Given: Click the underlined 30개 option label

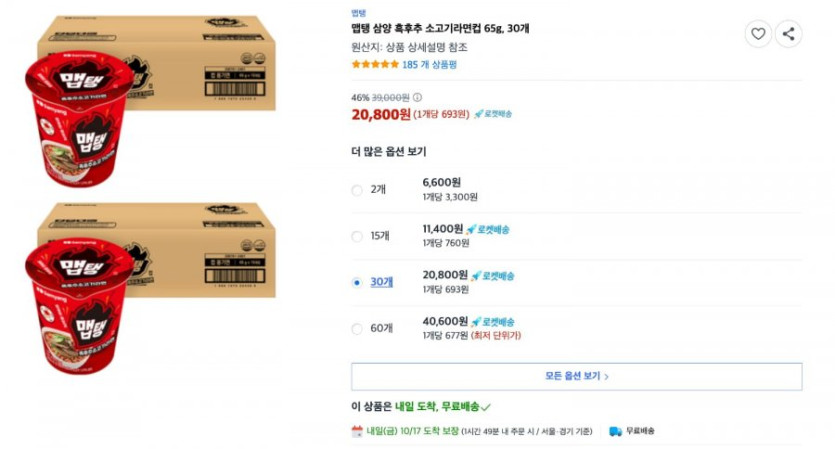Looking at the screenshot, I should [381, 282].
